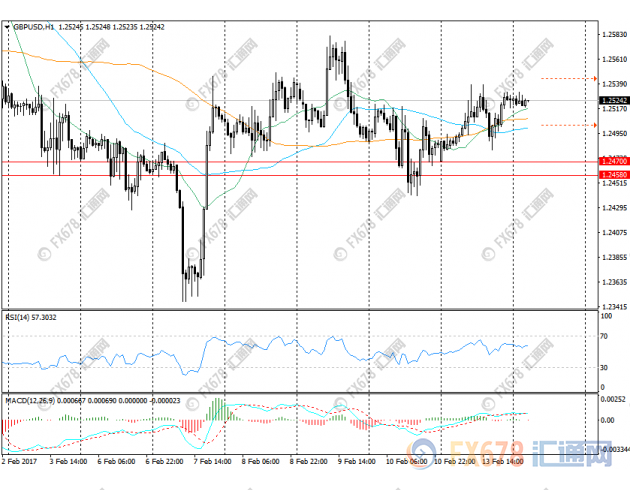This screenshot has height=490, width=630.
Task: Click the 7 Feb 14:00 time label
Action: [211, 463]
